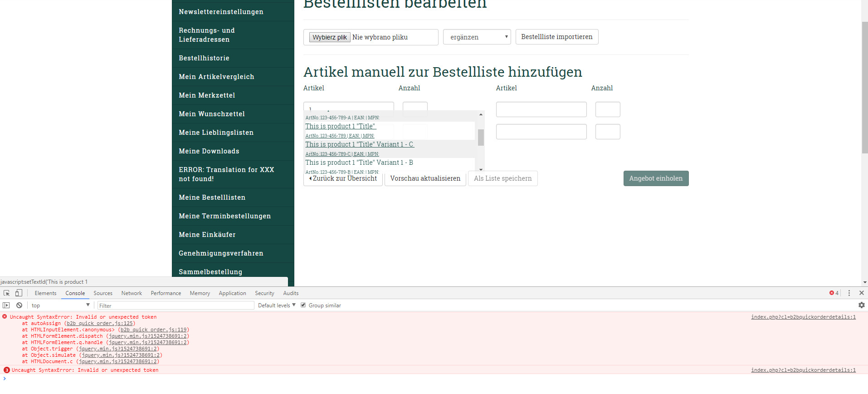This screenshot has width=868, height=394.
Task: Open console settings gear icon
Action: click(861, 305)
